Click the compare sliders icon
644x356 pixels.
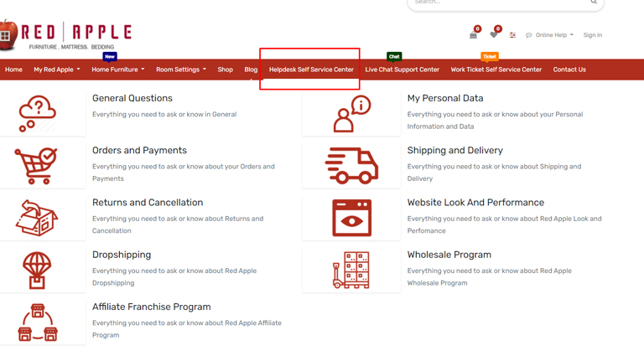pos(512,35)
